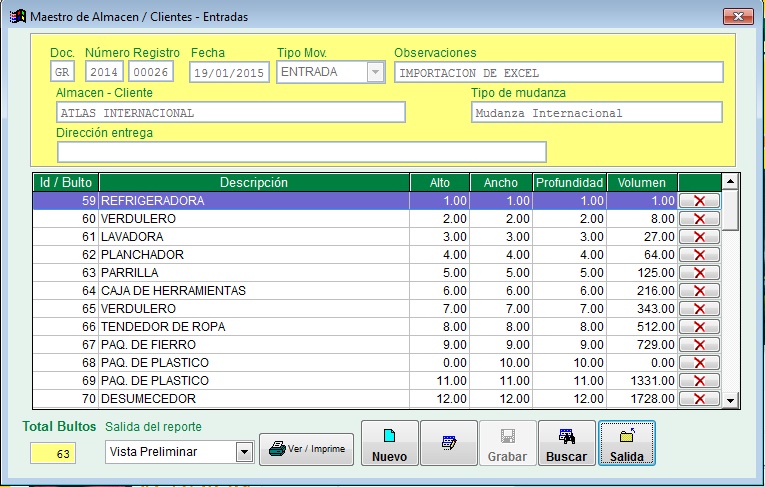Expand the Vista Preliminar report output dropdown

243,452
